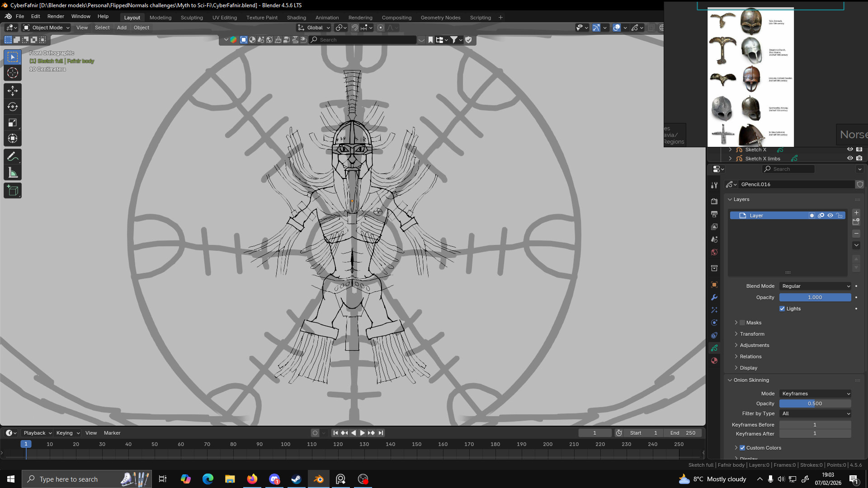Select the Scale tool
868x488 pixels.
13,122
